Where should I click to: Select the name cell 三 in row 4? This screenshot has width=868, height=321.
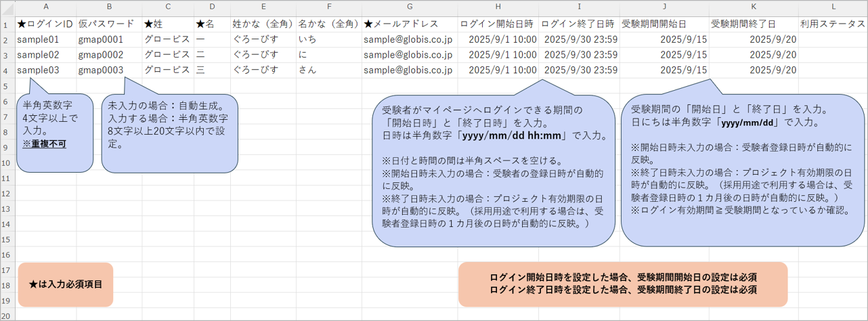(x=212, y=70)
